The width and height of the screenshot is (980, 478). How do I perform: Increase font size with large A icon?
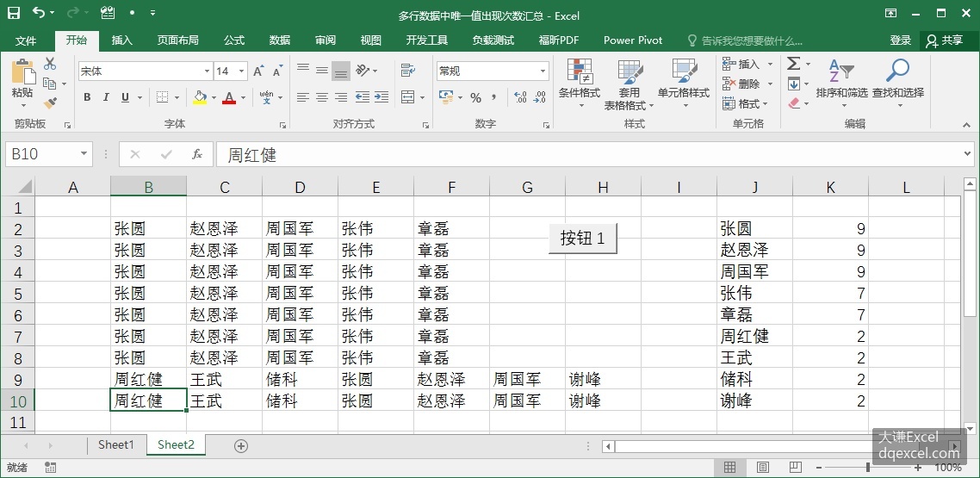click(258, 71)
